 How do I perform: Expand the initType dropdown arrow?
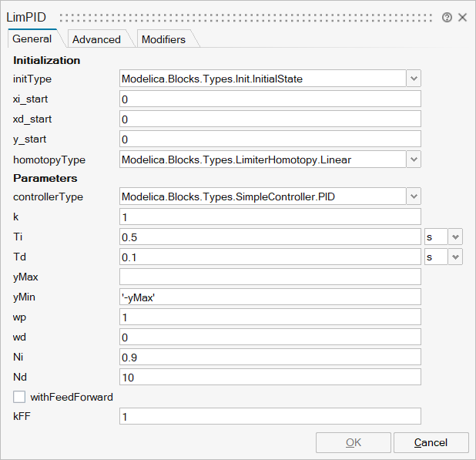click(x=414, y=79)
